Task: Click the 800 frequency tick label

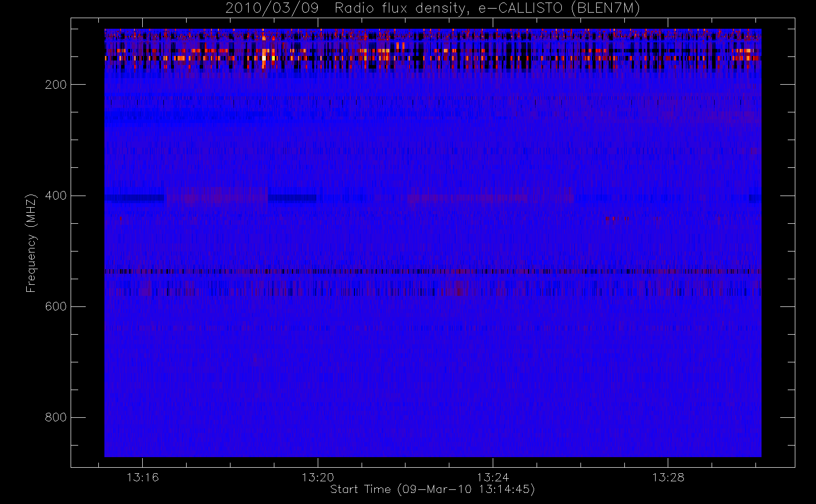Action: (55, 417)
